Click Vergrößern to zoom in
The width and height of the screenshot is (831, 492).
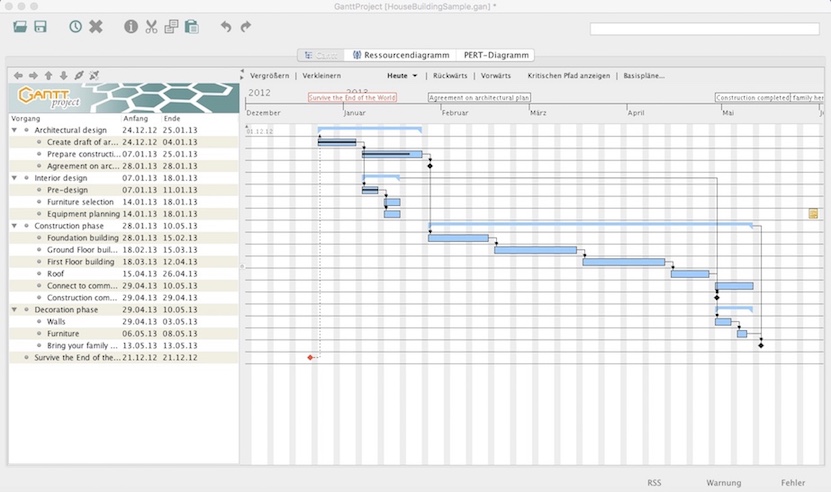[x=270, y=76]
